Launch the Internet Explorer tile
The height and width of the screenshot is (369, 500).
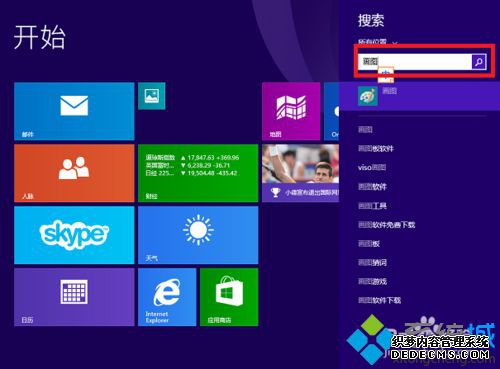pyautogui.click(x=167, y=297)
